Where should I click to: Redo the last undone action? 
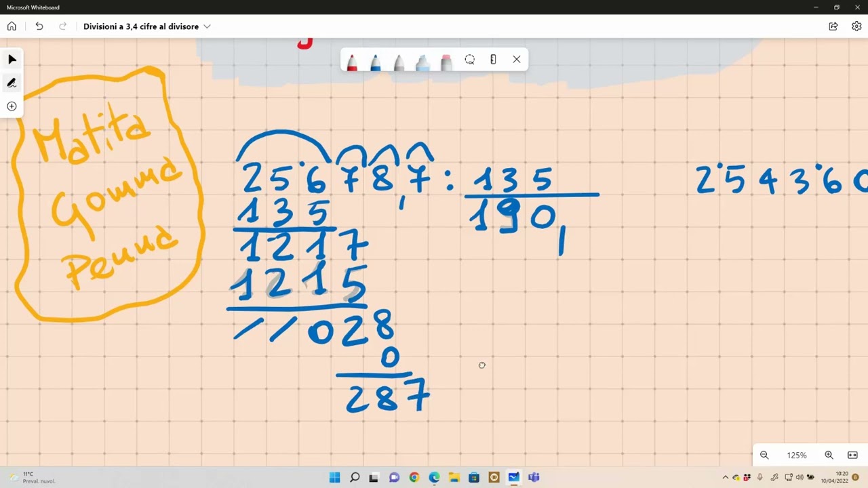(63, 26)
